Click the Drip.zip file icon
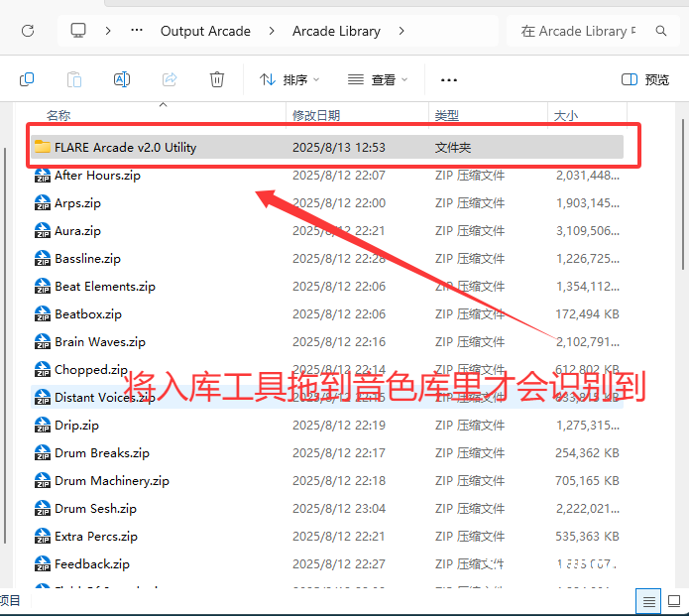Image resolution: width=689 pixels, height=616 pixels. (x=43, y=425)
